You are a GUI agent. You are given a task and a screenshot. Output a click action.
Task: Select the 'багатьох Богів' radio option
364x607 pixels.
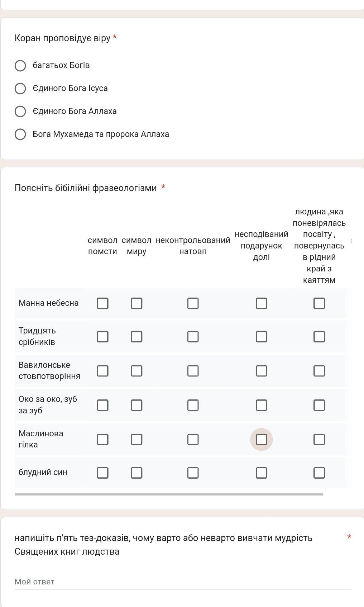[20, 66]
